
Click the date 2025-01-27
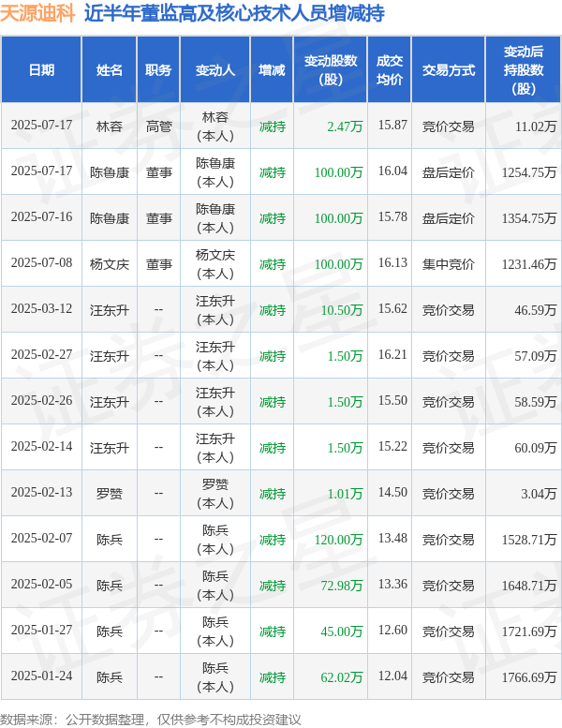(x=42, y=631)
